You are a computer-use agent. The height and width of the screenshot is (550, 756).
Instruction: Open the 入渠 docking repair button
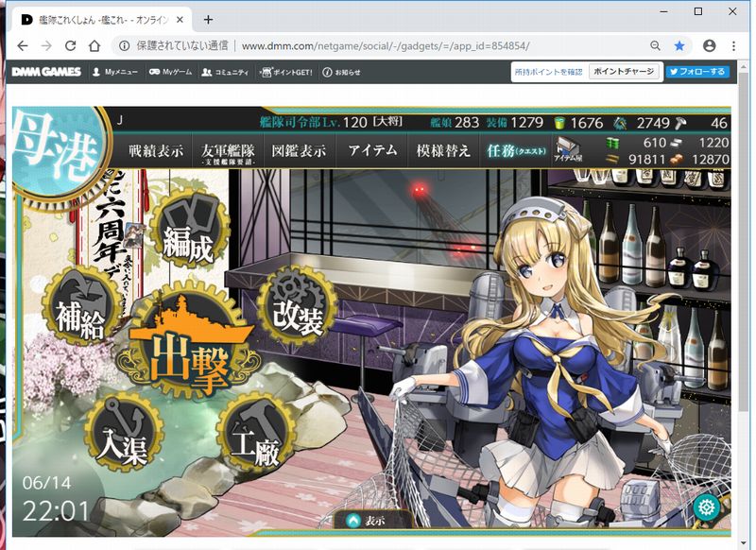[124, 433]
